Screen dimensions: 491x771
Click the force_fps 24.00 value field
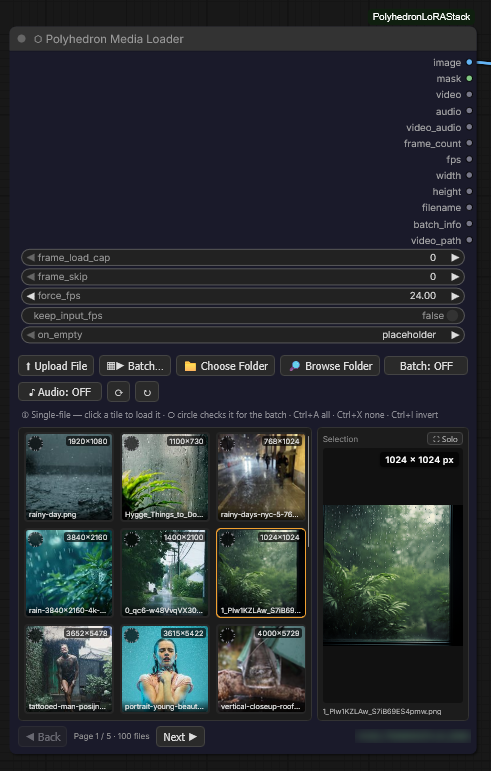pyautogui.click(x=423, y=296)
